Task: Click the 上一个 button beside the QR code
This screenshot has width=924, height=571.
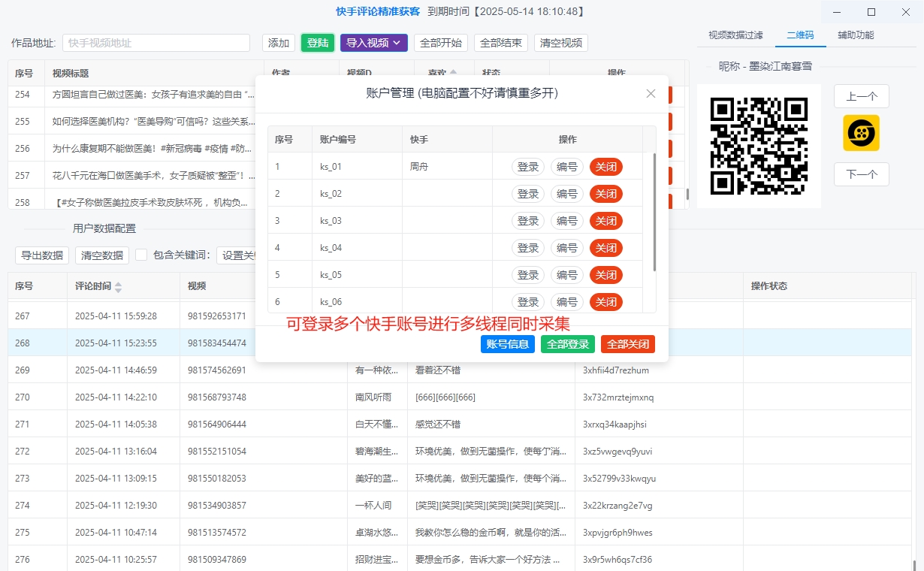Action: pos(861,96)
